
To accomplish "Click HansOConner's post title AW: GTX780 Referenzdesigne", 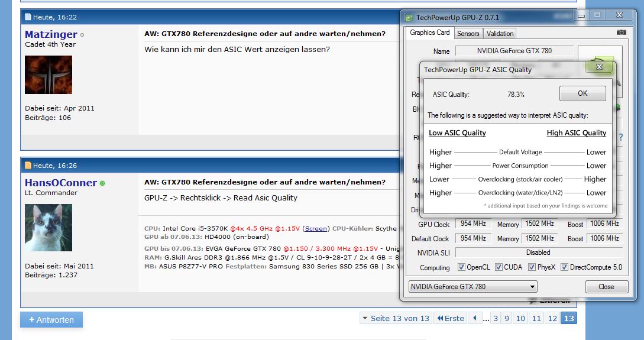I will (x=265, y=182).
